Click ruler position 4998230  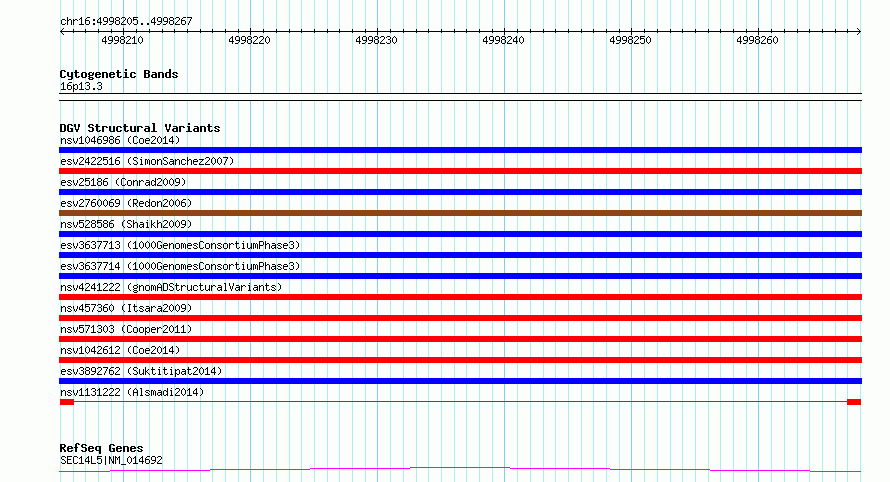click(376, 40)
